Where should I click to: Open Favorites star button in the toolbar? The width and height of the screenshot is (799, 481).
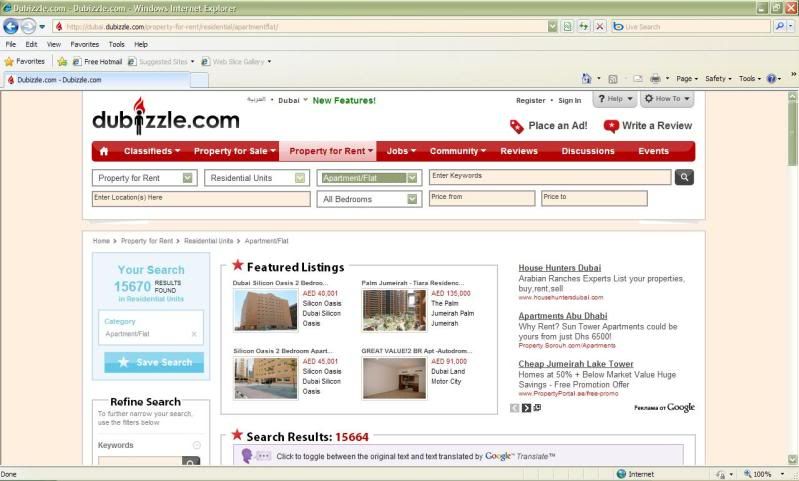click(x=24, y=62)
